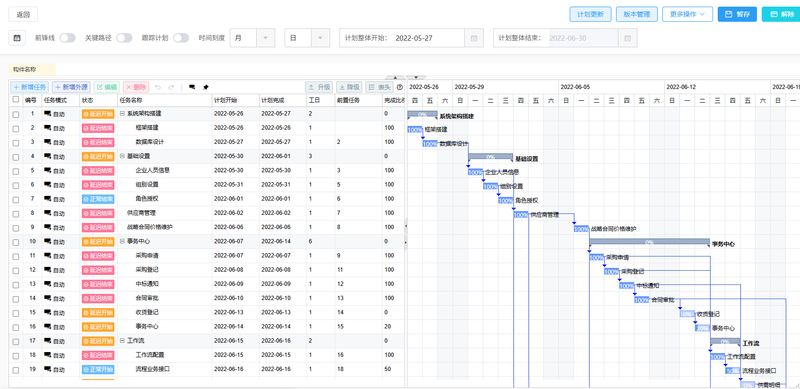This screenshot has width=800, height=389.
Task: Check the checkbox for row 18 工作流配置
Action: click(16, 355)
